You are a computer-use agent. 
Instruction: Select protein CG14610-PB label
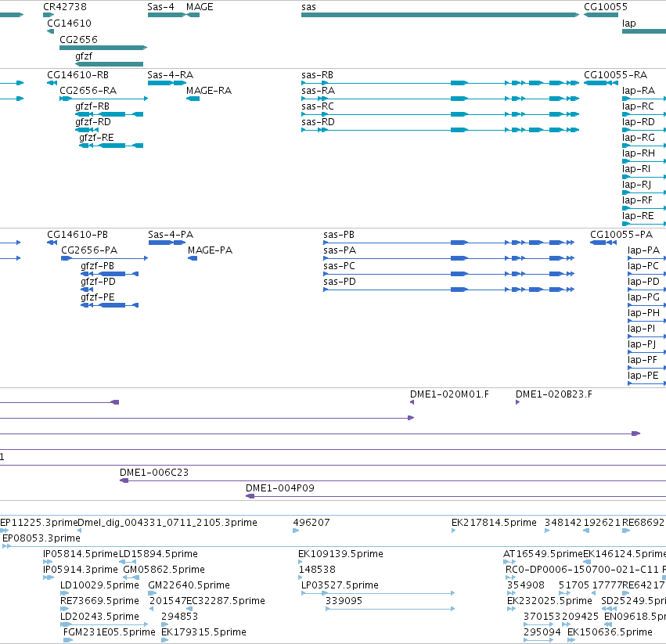[x=77, y=235]
